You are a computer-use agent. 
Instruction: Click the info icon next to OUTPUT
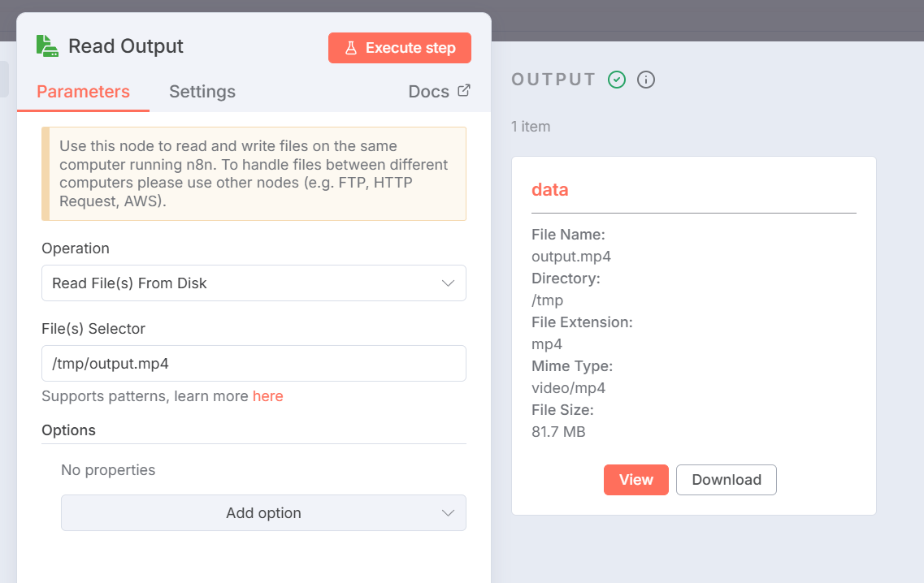point(646,80)
